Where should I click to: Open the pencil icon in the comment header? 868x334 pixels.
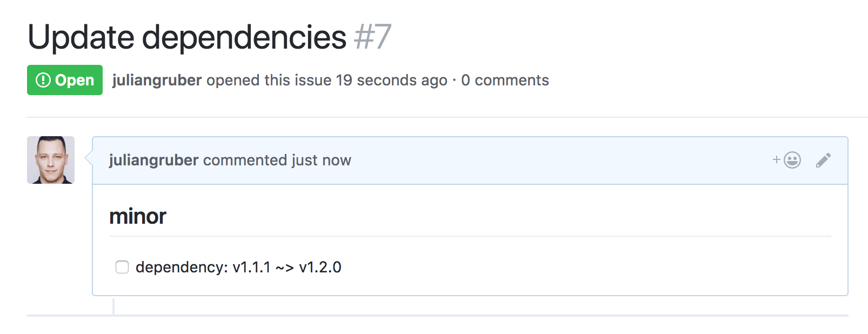pos(824,160)
